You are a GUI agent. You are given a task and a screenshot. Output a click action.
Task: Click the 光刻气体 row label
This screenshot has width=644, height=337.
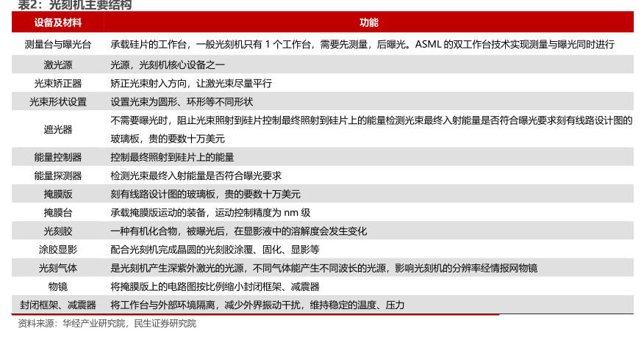coord(58,267)
